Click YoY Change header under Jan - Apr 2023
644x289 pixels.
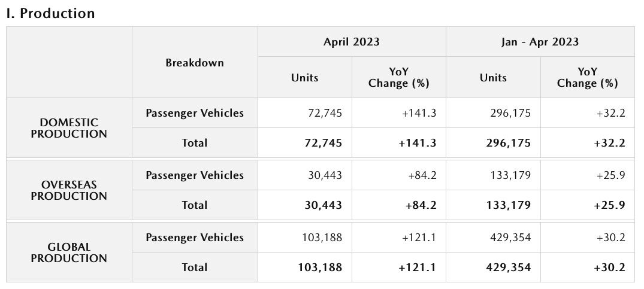pyautogui.click(x=587, y=78)
